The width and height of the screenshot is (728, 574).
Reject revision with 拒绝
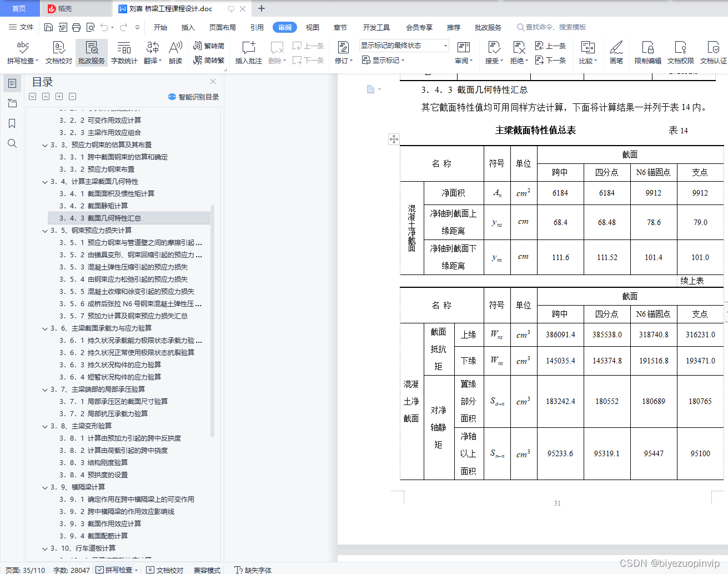coord(519,53)
